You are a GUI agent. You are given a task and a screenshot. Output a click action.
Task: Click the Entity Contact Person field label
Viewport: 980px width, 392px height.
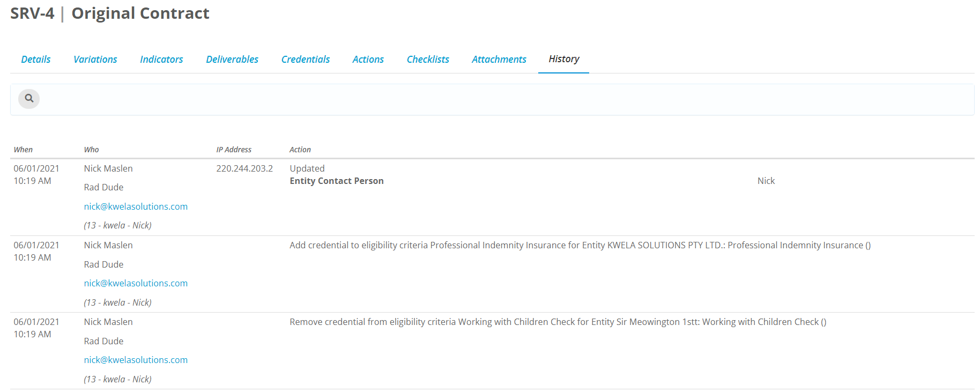337,181
